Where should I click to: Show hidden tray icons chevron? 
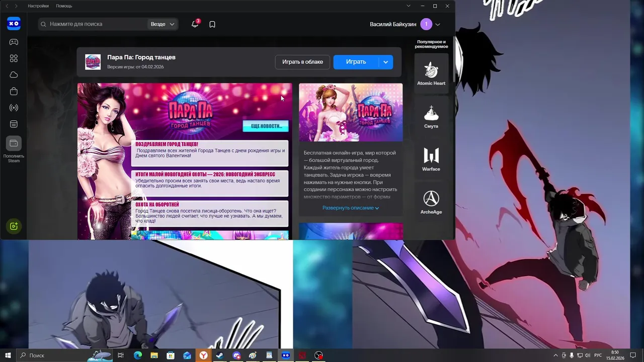(x=555, y=355)
